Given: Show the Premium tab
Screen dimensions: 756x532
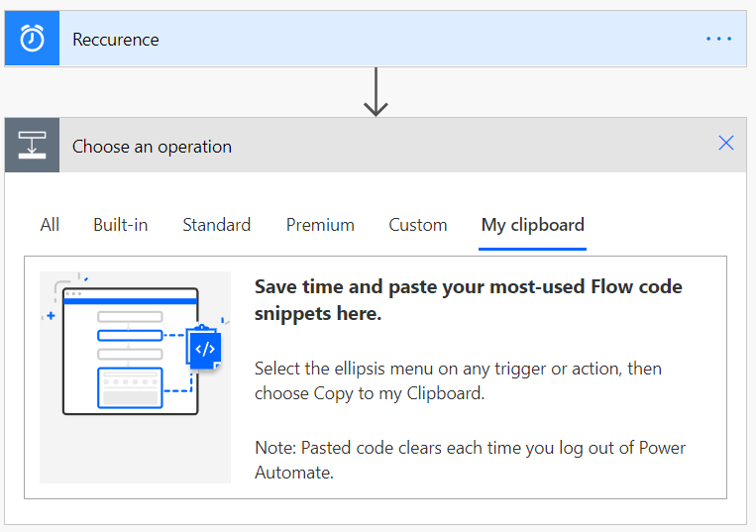Looking at the screenshot, I should pyautogui.click(x=320, y=225).
